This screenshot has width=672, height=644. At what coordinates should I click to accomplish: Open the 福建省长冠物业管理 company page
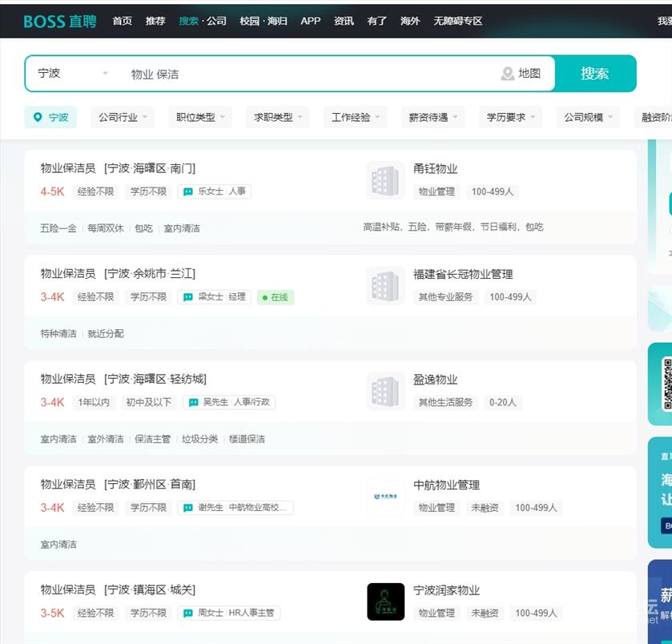(x=463, y=274)
